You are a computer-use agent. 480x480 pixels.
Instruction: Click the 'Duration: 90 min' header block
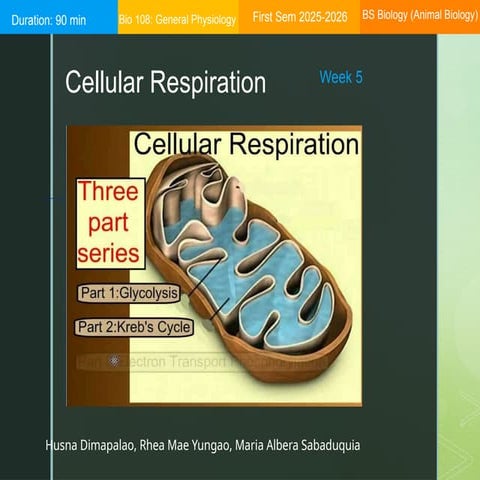click(59, 17)
